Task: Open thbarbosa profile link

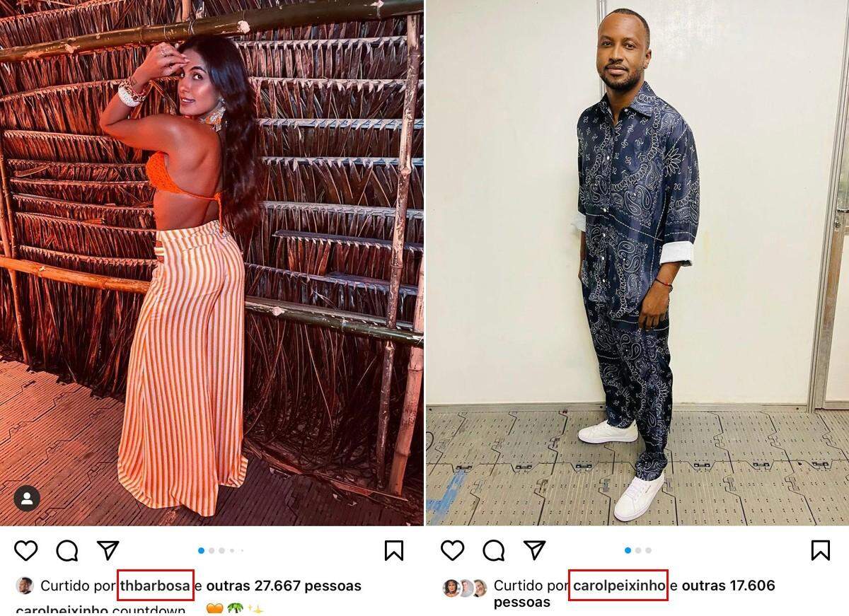Action: pos(155,586)
